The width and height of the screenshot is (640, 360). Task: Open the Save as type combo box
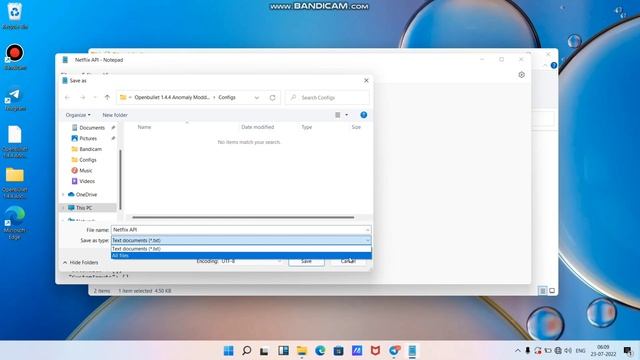(x=241, y=240)
